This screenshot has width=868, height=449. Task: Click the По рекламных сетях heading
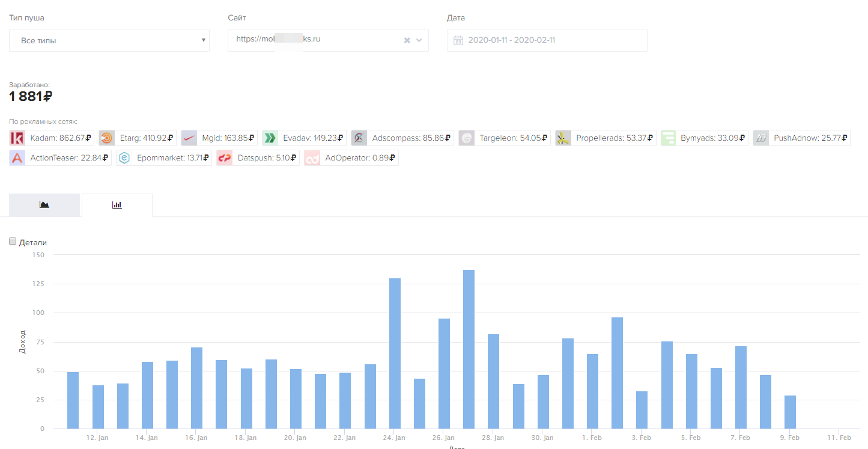[x=43, y=121]
